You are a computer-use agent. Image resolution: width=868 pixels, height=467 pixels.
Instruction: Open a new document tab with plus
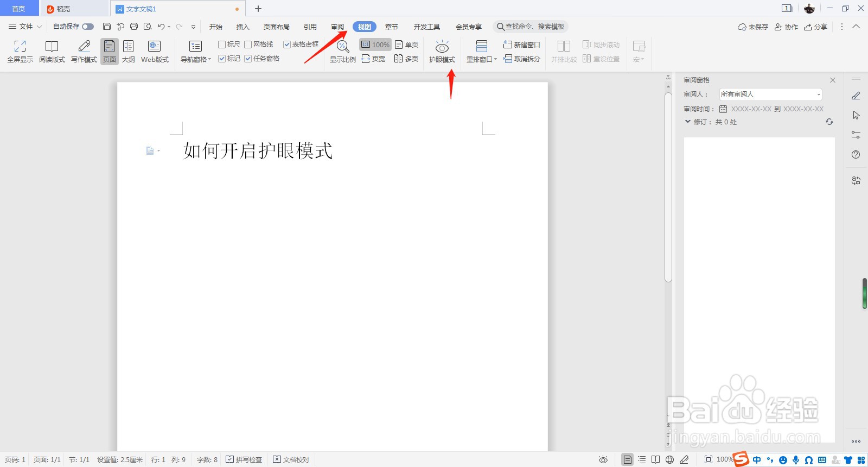coord(258,9)
